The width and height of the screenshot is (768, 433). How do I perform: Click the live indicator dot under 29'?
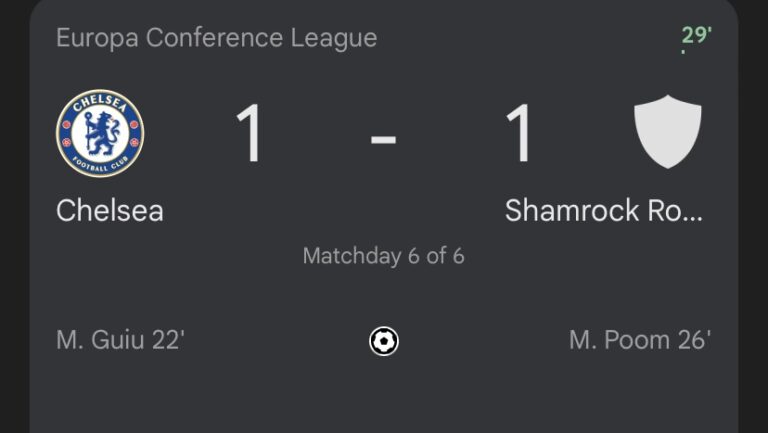coord(683,51)
